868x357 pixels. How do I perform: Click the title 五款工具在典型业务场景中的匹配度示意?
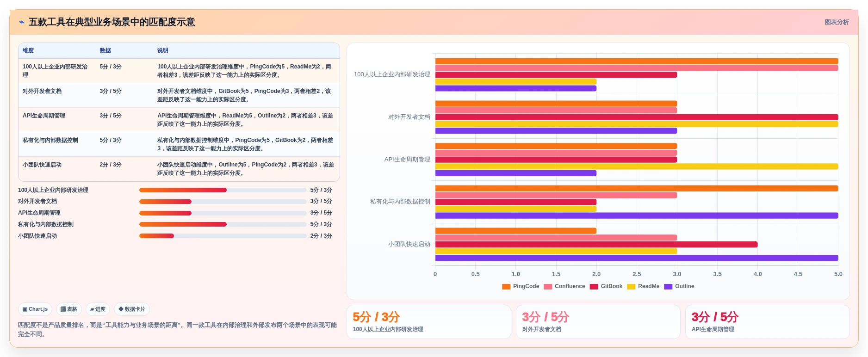[112, 22]
